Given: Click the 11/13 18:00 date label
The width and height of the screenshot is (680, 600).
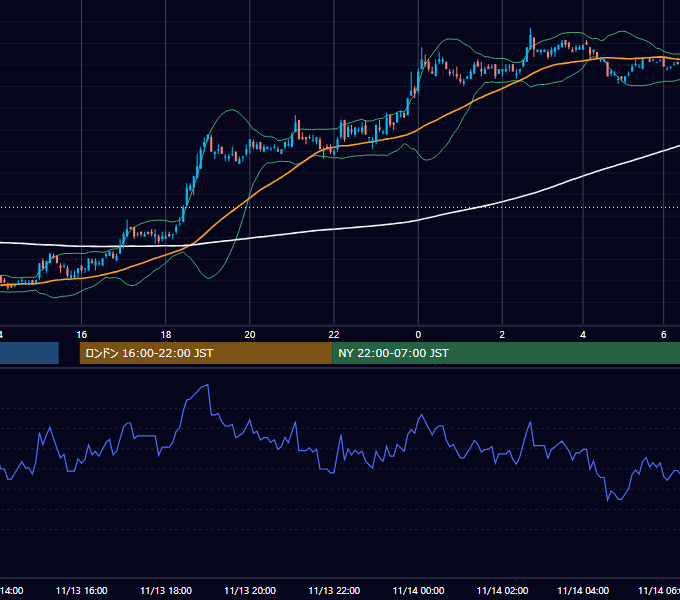Looking at the screenshot, I should point(166,590).
